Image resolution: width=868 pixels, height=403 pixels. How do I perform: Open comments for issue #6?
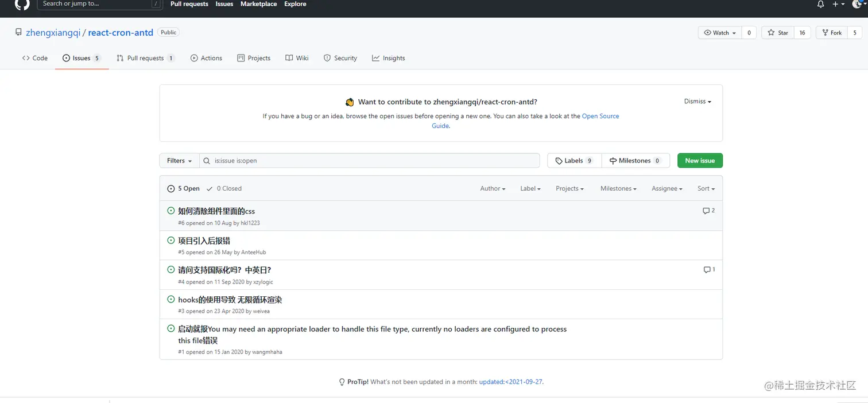tap(709, 211)
